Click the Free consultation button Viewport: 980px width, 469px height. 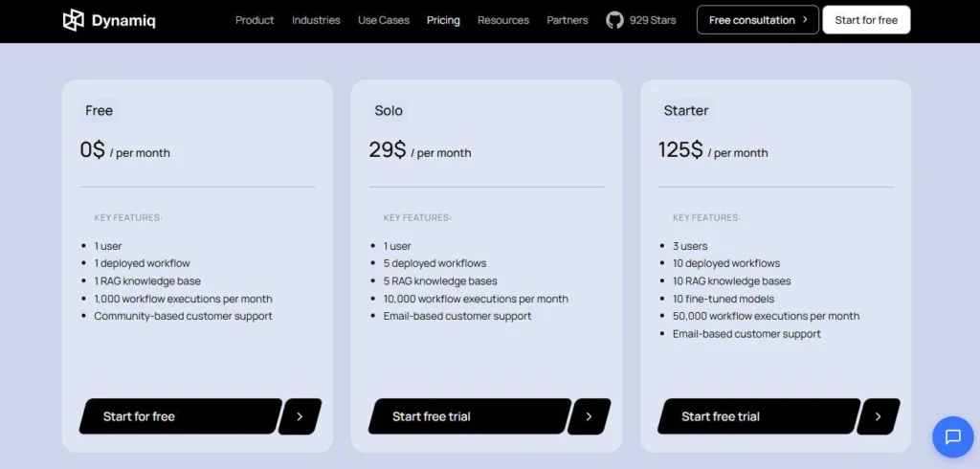coord(758,20)
